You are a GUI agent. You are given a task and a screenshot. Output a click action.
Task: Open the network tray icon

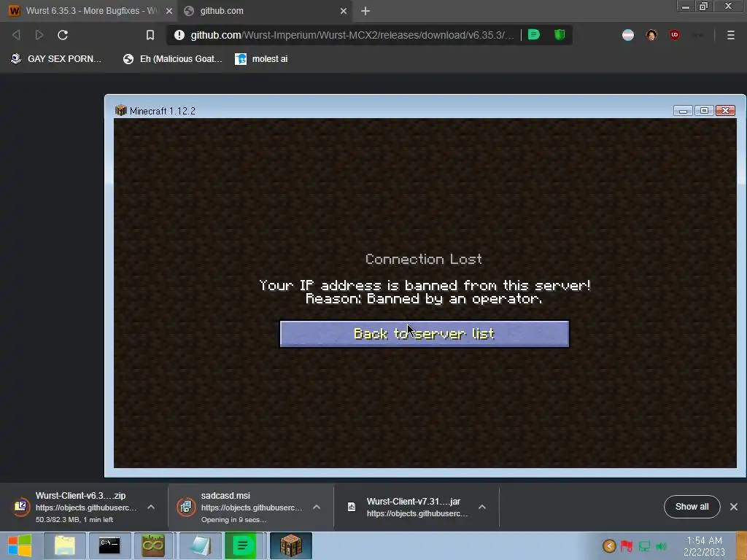tap(644, 545)
